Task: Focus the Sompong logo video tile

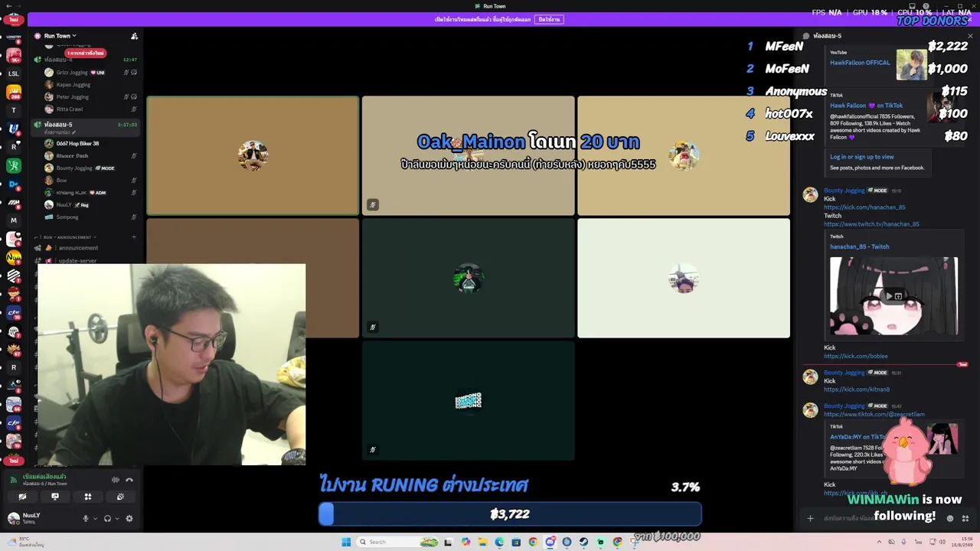Action: tap(468, 401)
